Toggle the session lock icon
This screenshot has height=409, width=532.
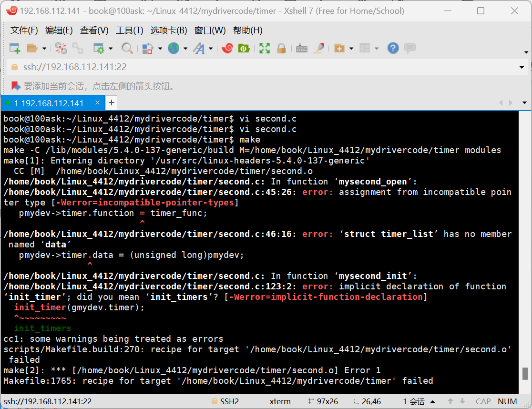point(282,48)
